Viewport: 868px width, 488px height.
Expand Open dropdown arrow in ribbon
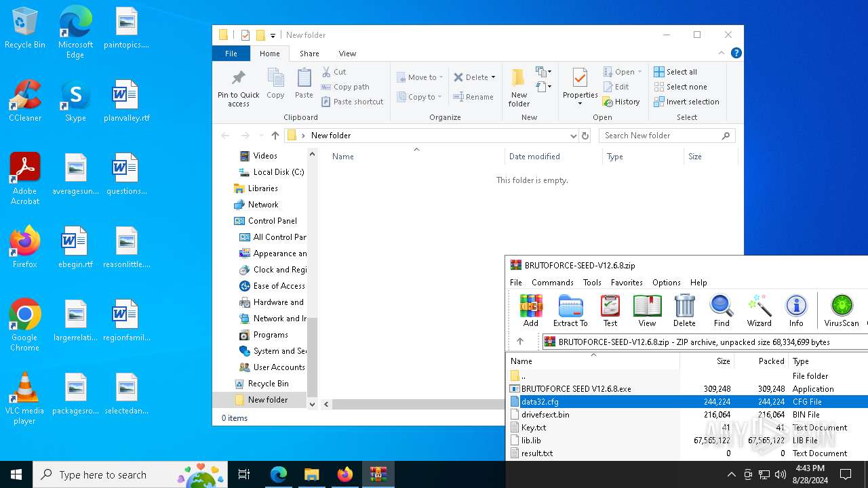click(x=639, y=72)
